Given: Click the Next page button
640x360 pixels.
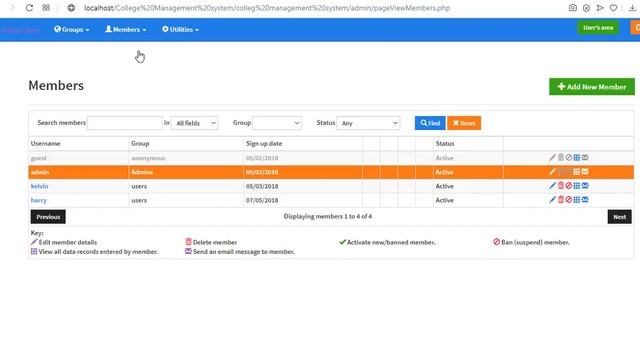Looking at the screenshot, I should [620, 217].
